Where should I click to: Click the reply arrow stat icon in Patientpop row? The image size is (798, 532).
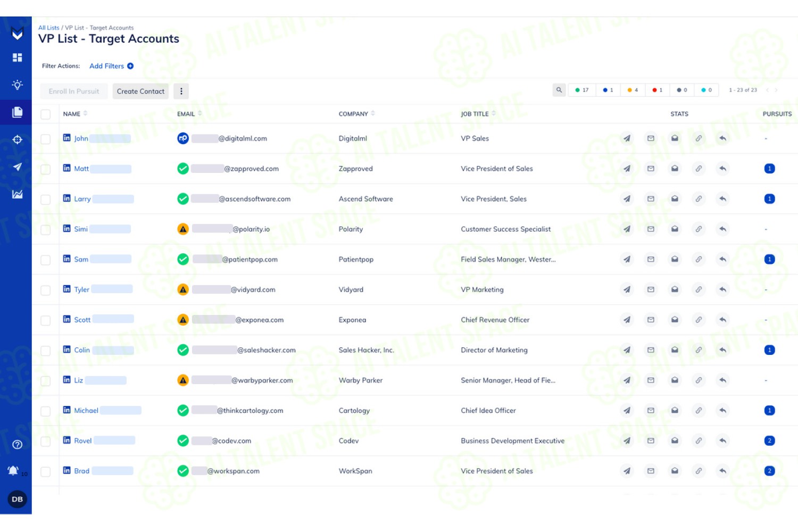click(722, 260)
